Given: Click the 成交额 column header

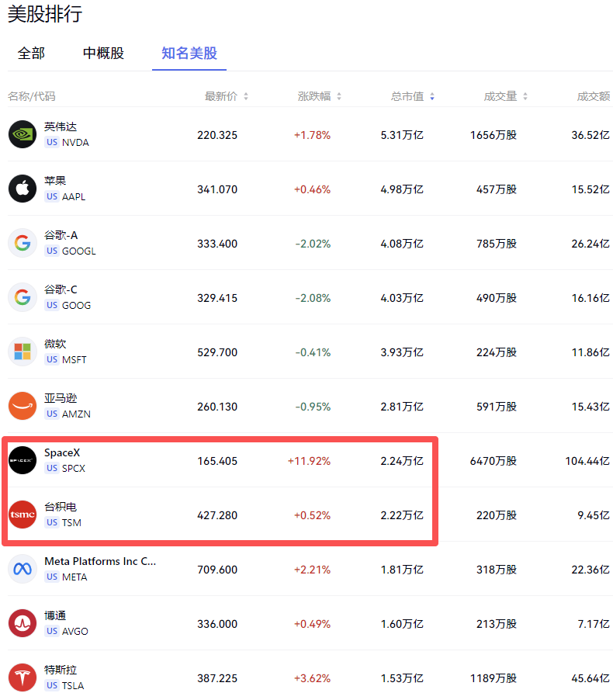Looking at the screenshot, I should (x=594, y=96).
